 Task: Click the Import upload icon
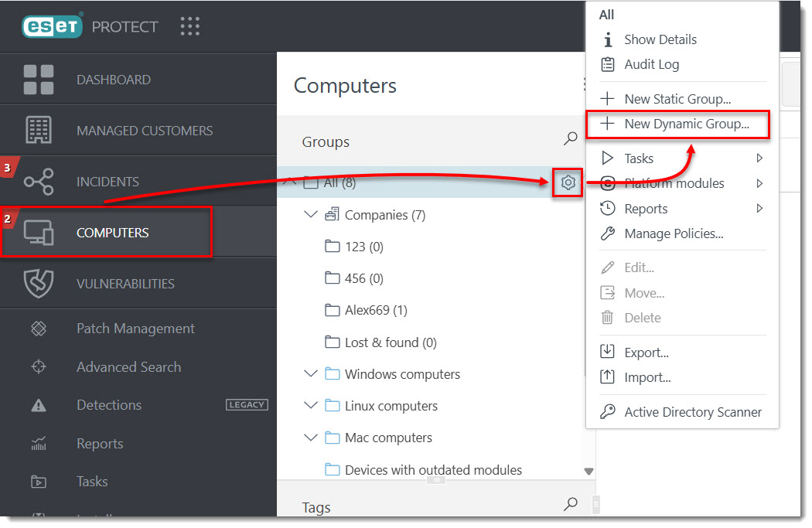607,376
